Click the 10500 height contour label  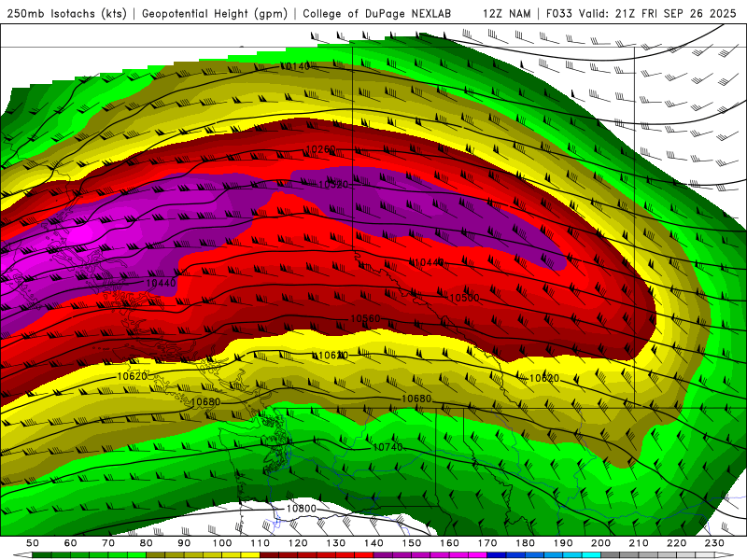[x=464, y=298]
